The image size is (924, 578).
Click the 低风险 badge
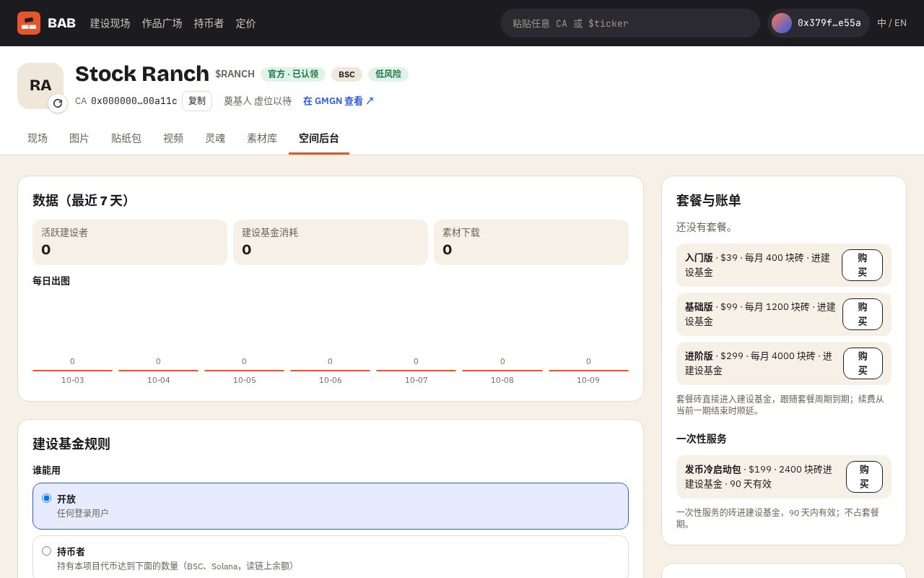click(388, 74)
